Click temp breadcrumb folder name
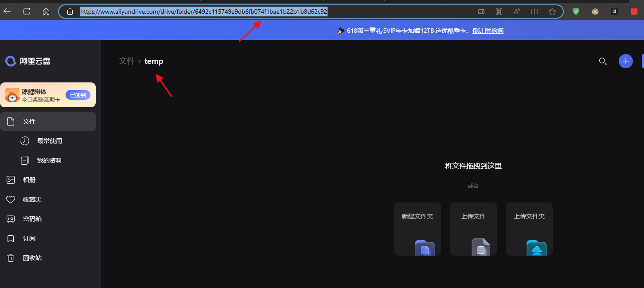The image size is (644, 288). click(154, 61)
